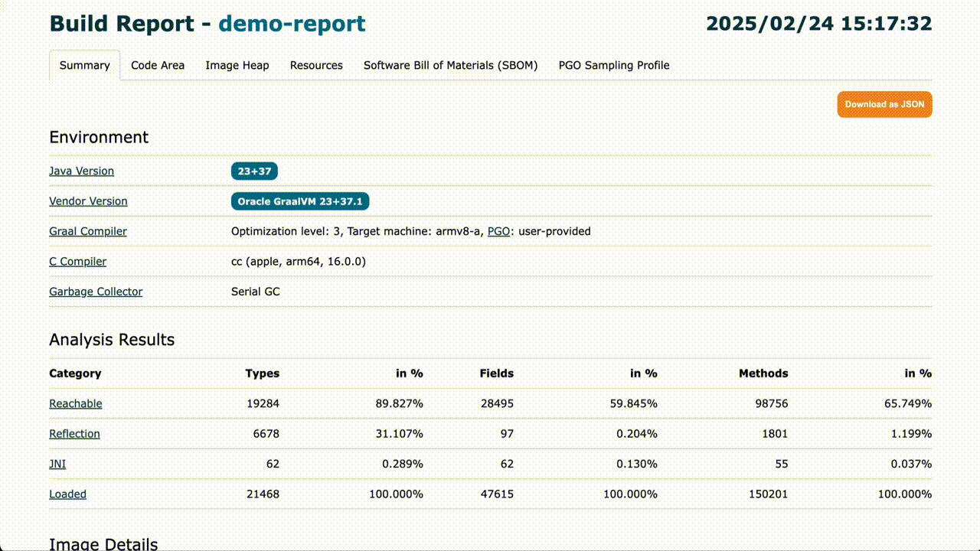
Task: Open the Reachable category link
Action: click(75, 404)
